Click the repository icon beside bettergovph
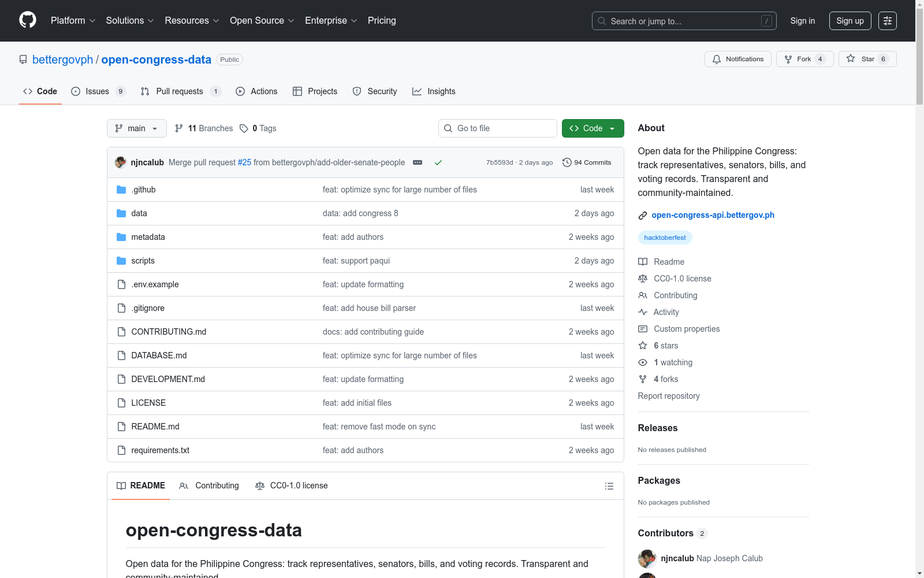924x578 pixels. 23,60
